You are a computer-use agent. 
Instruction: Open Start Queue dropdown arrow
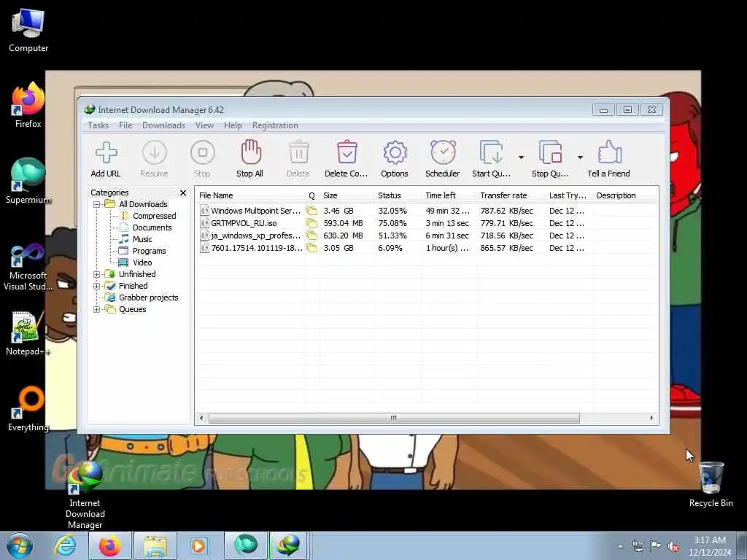pos(521,157)
